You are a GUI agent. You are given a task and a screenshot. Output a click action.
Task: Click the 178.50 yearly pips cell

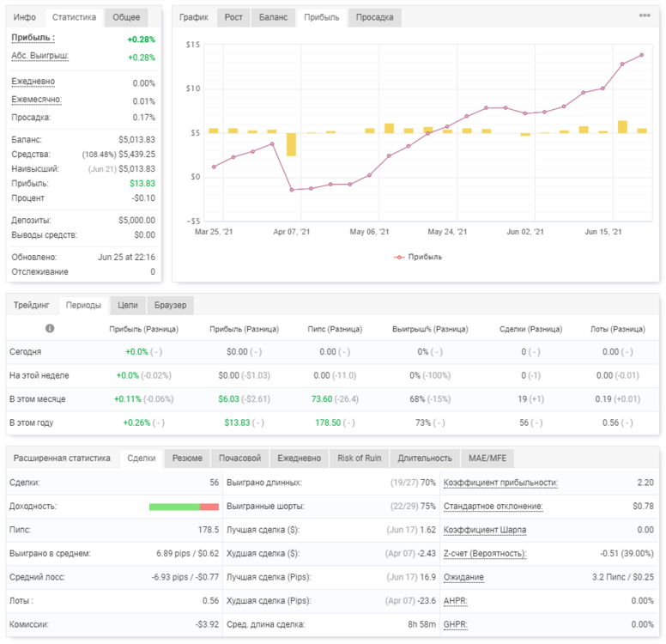(x=328, y=423)
